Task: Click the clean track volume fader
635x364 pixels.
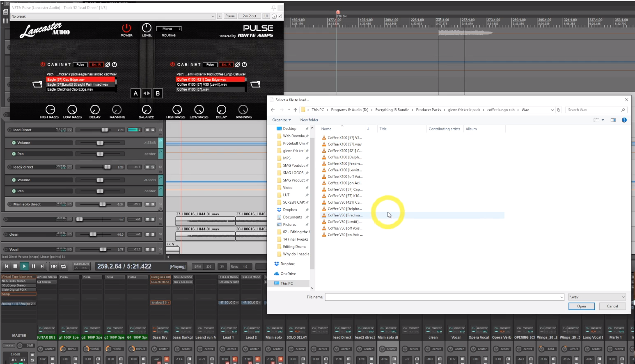Action: click(93, 234)
